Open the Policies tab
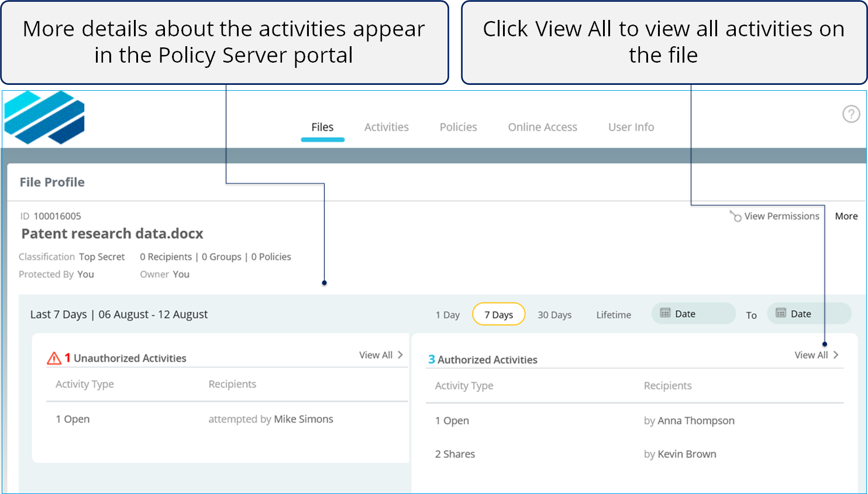The width and height of the screenshot is (868, 494). [x=458, y=127]
